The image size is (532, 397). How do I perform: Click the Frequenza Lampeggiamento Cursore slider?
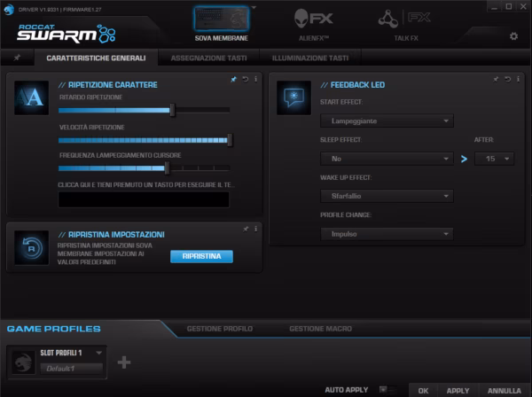pos(145,167)
